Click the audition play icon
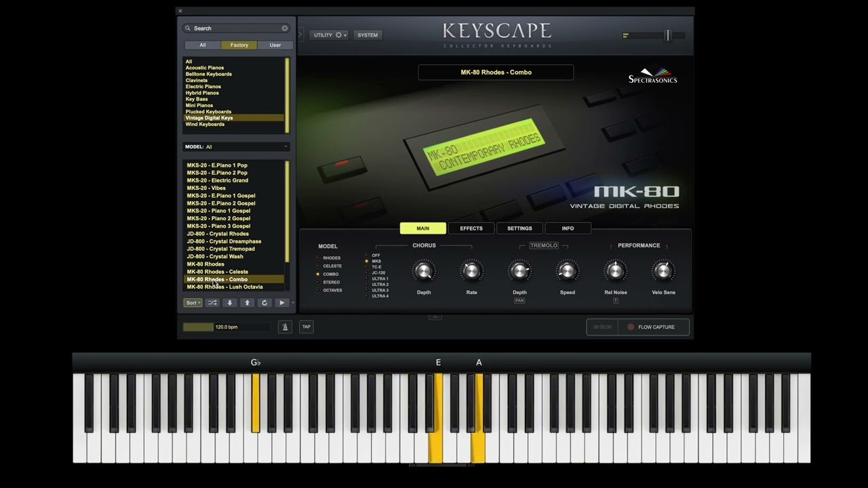Screen dimensions: 868x488 coord(281,303)
